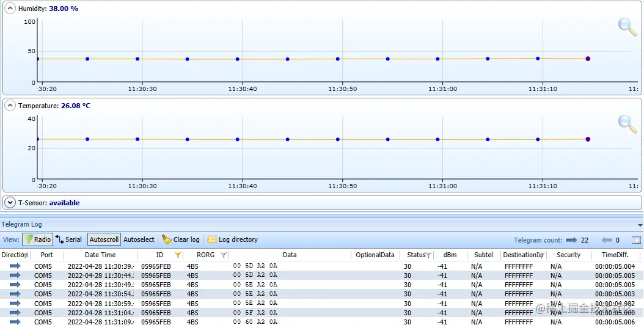The width and height of the screenshot is (644, 325).
Task: Open column chooser grid icon beside Telegram count
Action: 636,240
